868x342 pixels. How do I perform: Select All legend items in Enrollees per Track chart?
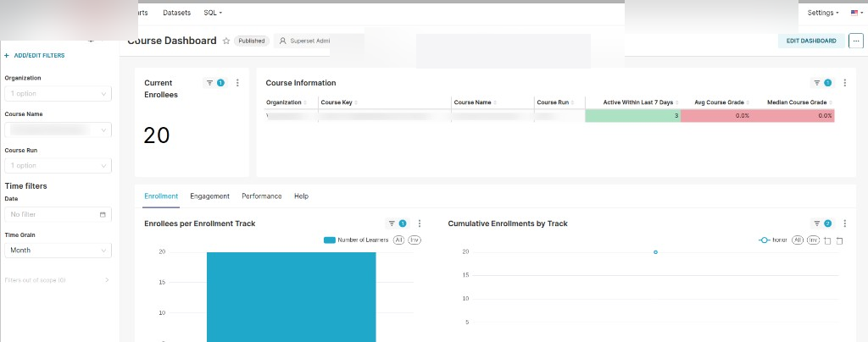(398, 240)
